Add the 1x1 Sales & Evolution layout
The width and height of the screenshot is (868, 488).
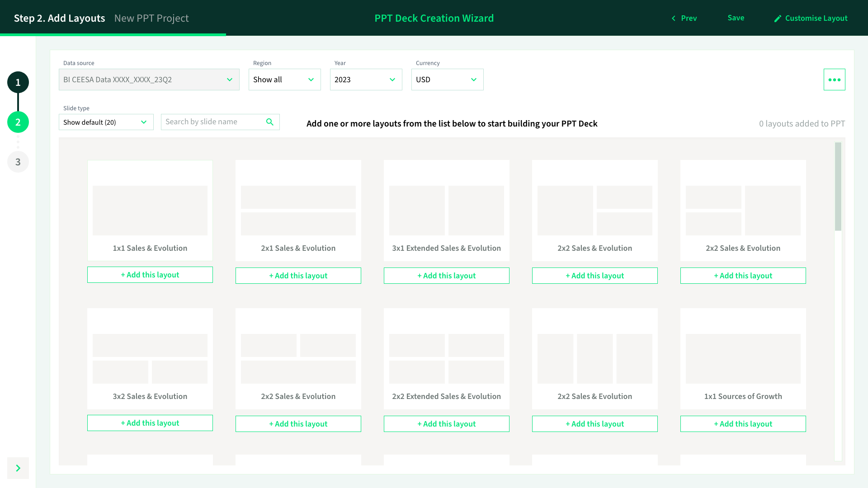tap(150, 275)
